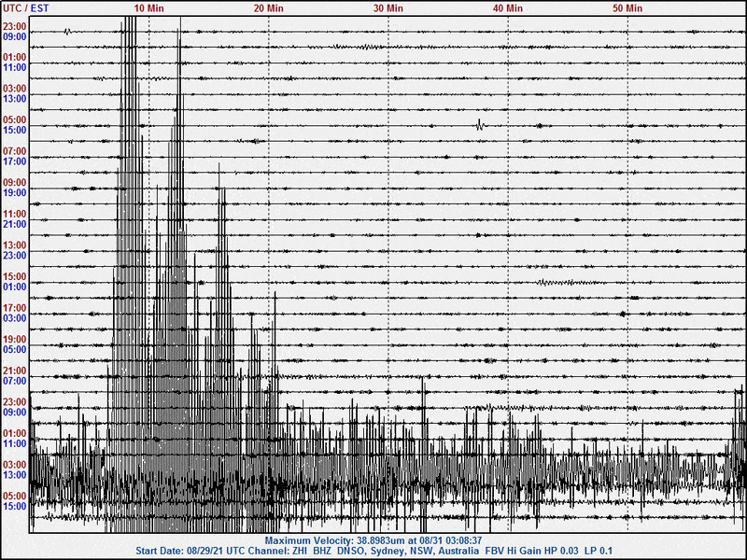Select the red "09:00" UTC time label
Viewport: 747px width, 560px height.
(14, 183)
